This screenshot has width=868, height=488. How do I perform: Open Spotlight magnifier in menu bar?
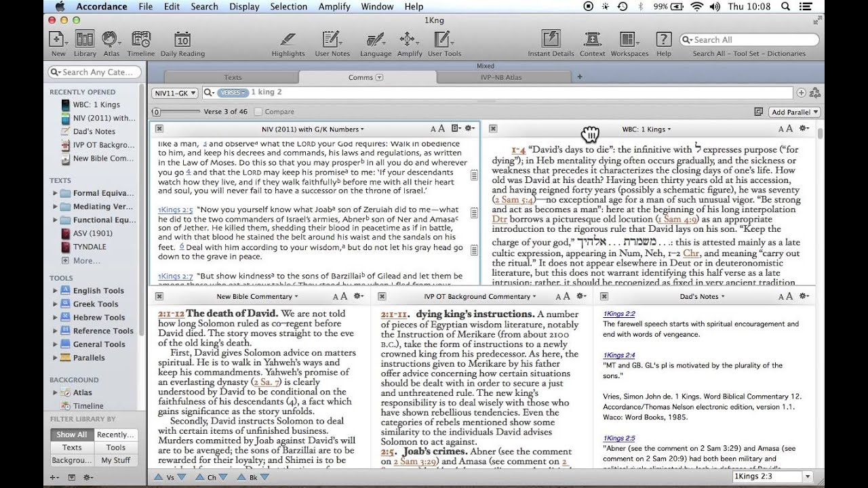coord(785,6)
